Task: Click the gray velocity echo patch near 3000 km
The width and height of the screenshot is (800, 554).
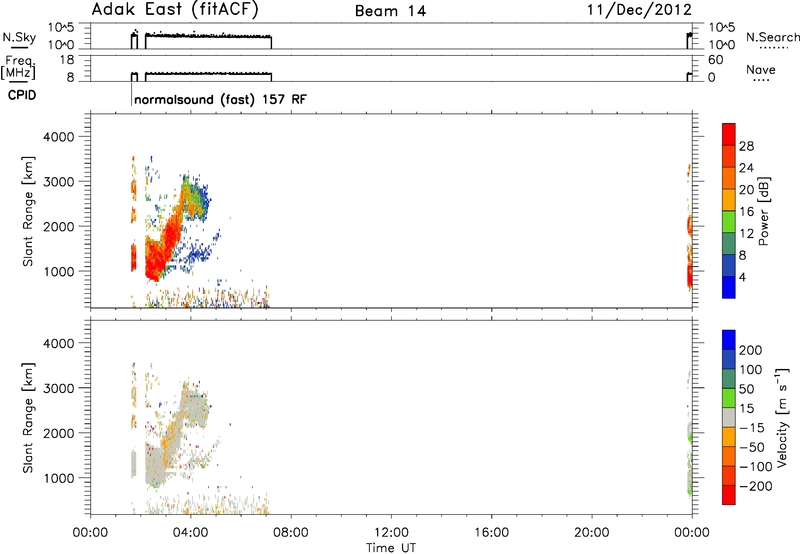Action: coord(193,402)
